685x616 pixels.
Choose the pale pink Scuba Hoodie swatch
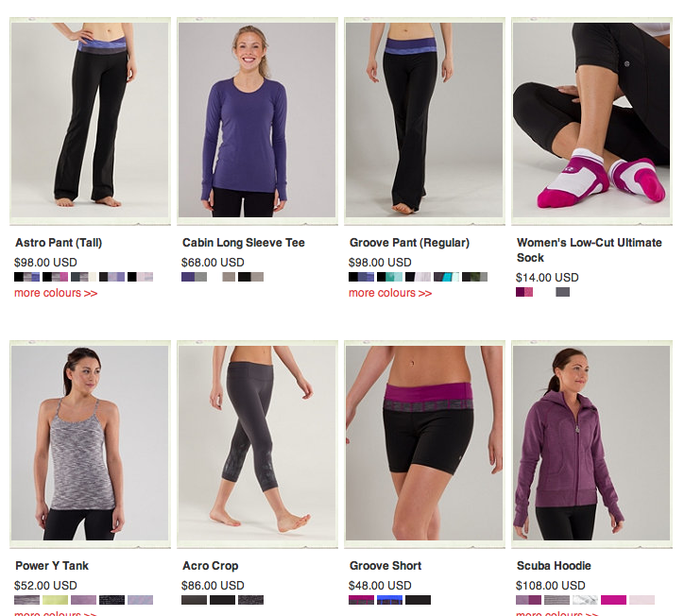642,600
